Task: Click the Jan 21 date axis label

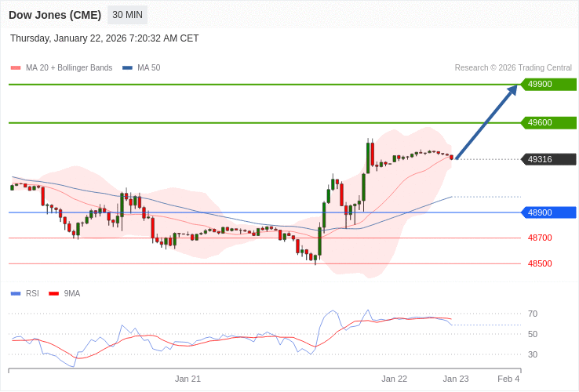Action: (188, 379)
